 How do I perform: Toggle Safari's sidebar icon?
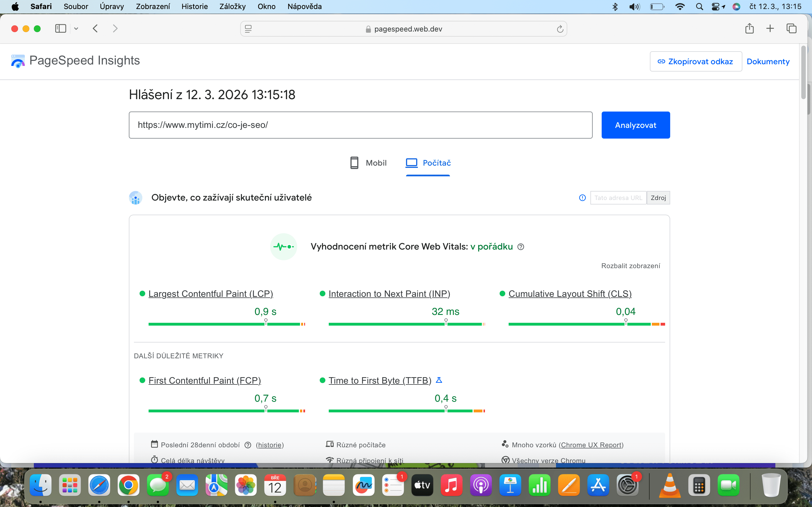pos(60,28)
